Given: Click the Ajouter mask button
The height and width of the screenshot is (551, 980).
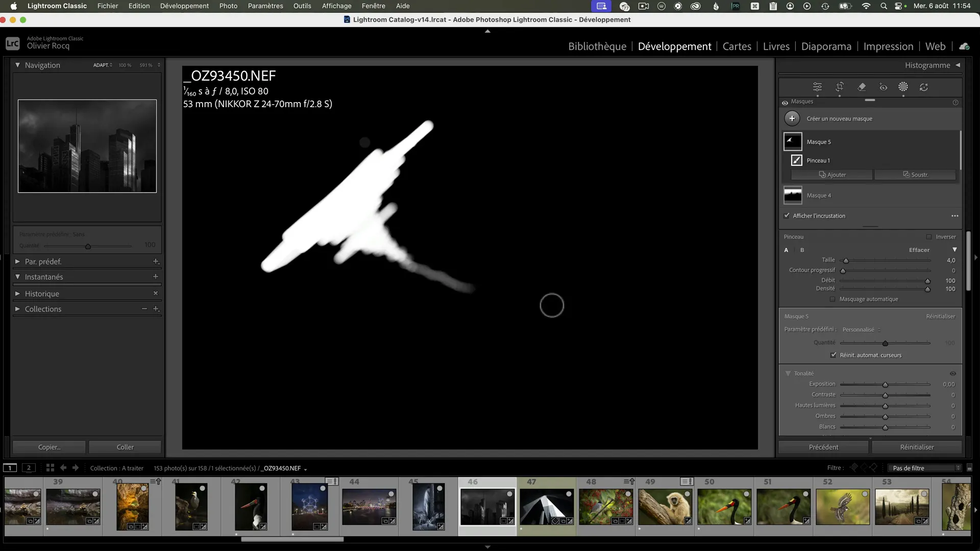Looking at the screenshot, I should (832, 174).
